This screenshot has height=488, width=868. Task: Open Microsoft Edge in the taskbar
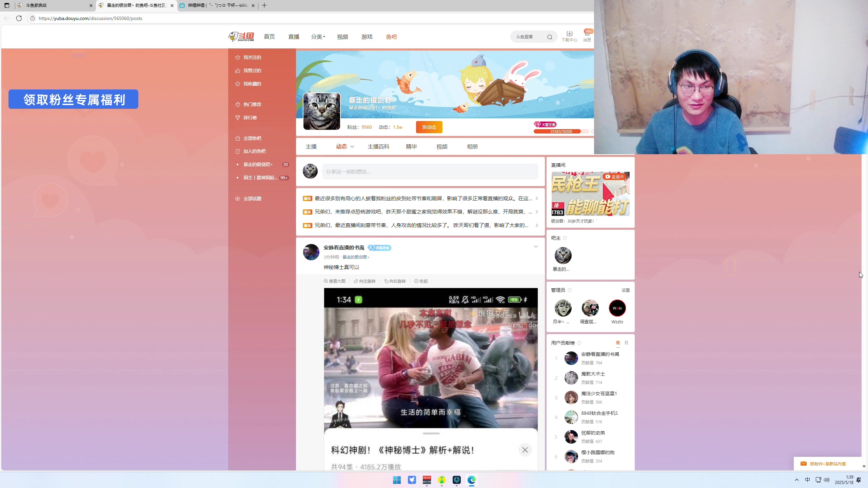point(472,480)
